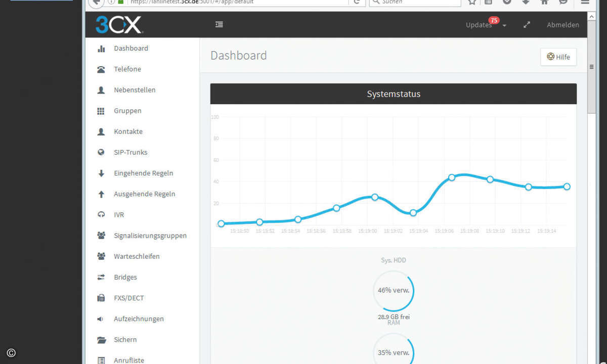Screen dimensions: 607x364
Task: Expand the Updates dropdown
Action: click(486, 25)
